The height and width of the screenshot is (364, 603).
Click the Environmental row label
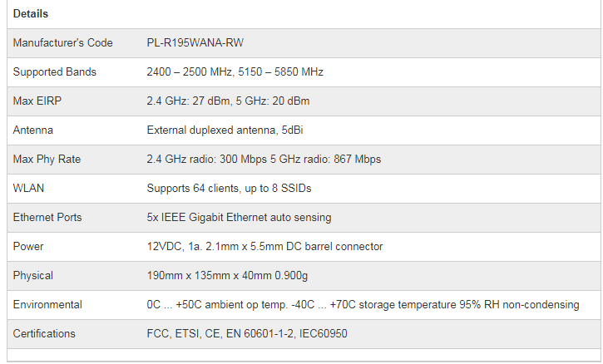coord(47,305)
